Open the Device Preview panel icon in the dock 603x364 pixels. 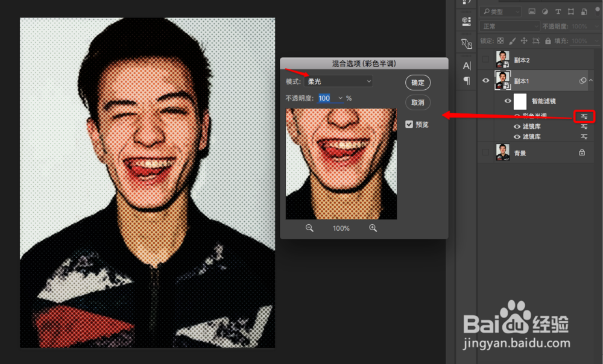point(467,44)
